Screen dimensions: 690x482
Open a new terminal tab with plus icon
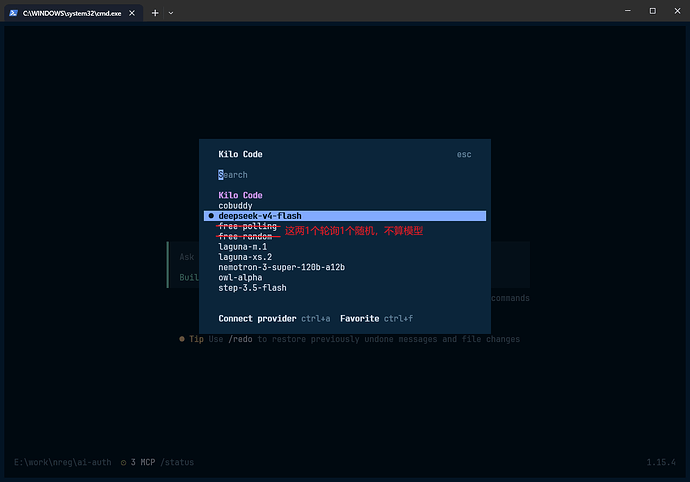click(x=155, y=13)
